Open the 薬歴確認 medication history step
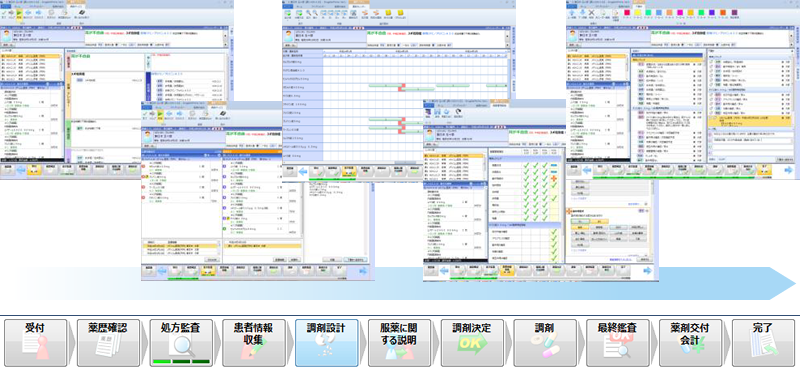The width and height of the screenshot is (800, 370). coord(109,343)
